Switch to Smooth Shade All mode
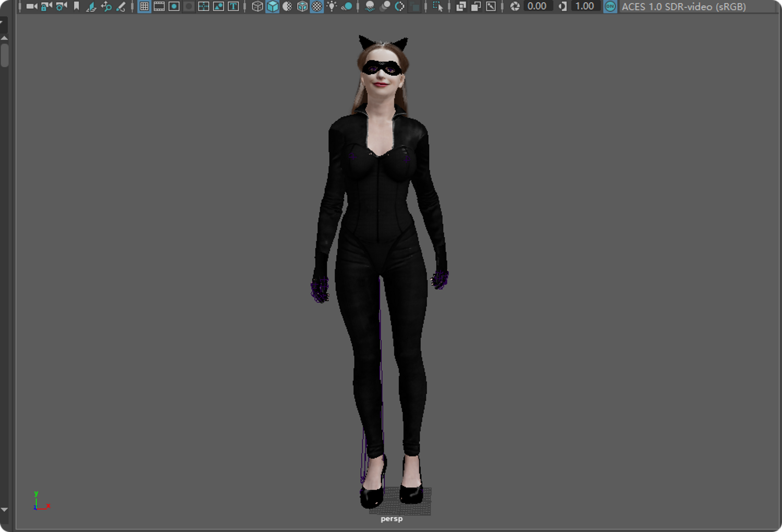Image resolution: width=782 pixels, height=532 pixels. coord(272,6)
